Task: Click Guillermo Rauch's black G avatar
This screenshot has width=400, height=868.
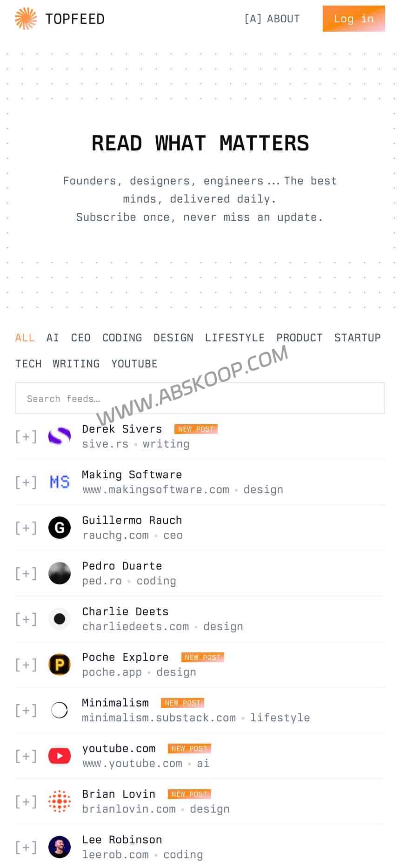Action: [x=60, y=528]
